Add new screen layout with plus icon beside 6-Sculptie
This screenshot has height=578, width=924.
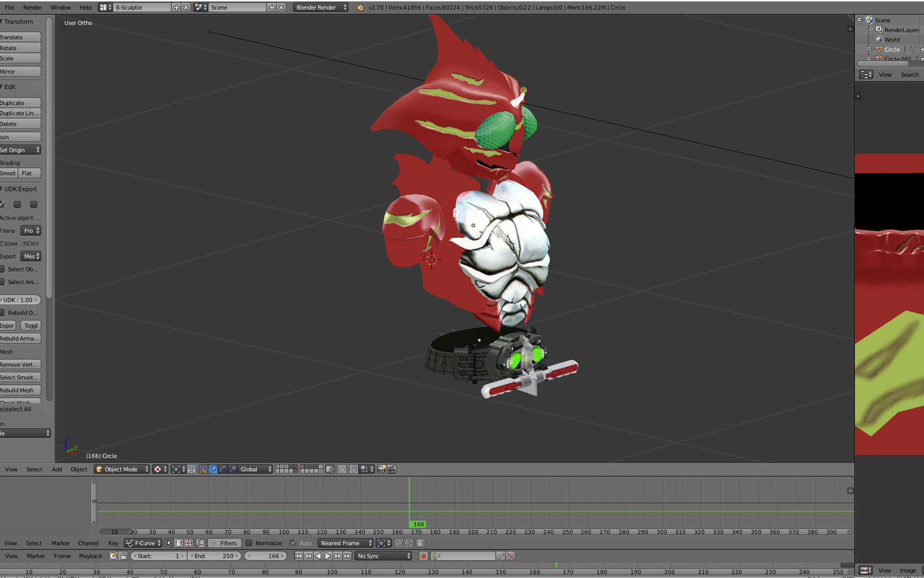(x=177, y=7)
